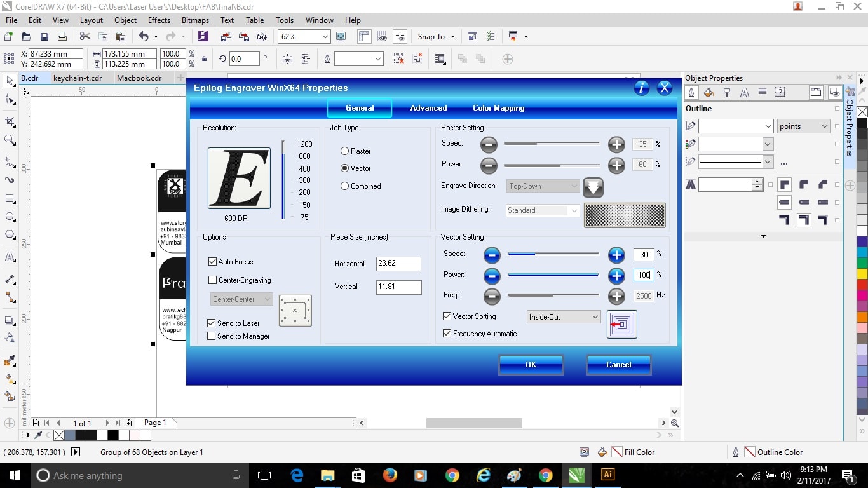
Task: Click the Outline Color icon in status bar
Action: coord(736,452)
